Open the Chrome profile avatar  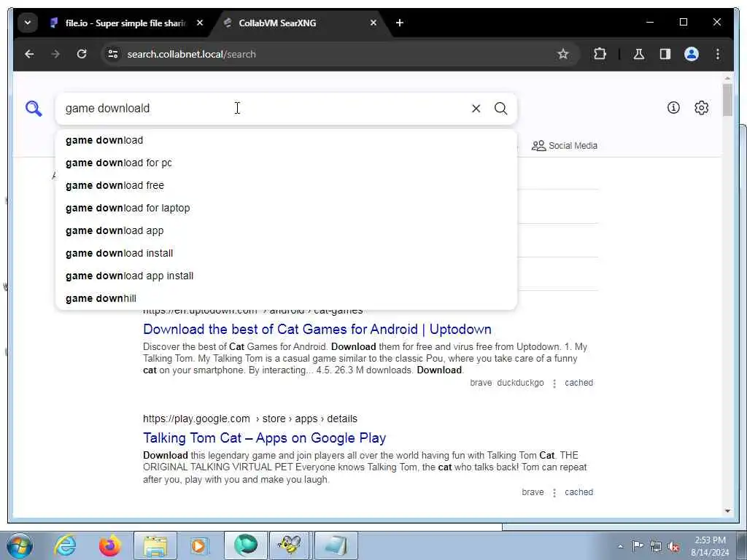(692, 54)
